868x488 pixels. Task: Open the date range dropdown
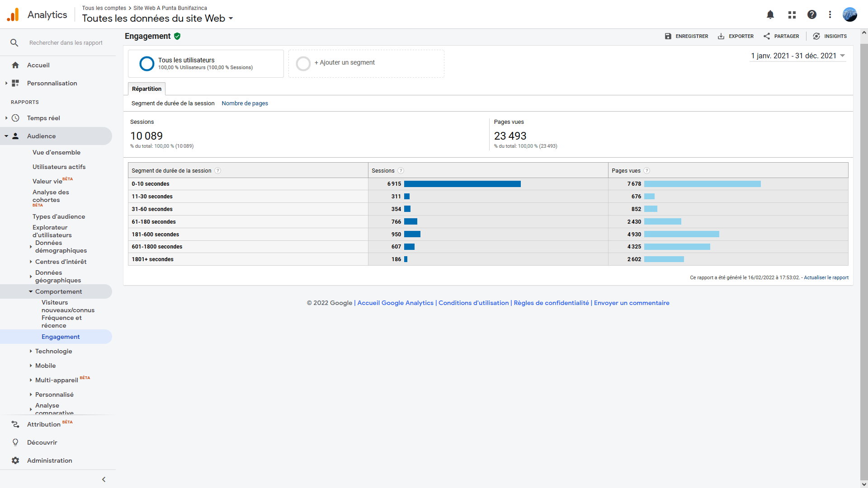[798, 56]
